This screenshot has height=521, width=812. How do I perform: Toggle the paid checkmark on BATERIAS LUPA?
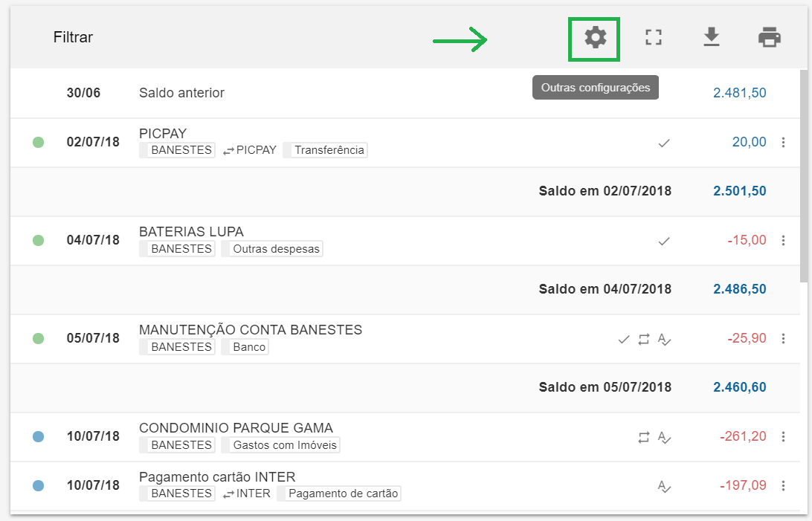pos(664,241)
